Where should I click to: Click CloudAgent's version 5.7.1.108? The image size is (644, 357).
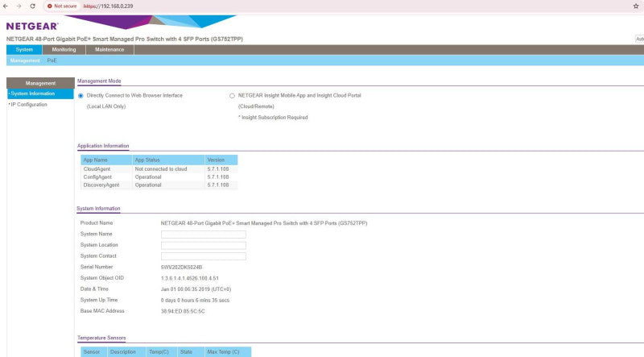pyautogui.click(x=218, y=169)
